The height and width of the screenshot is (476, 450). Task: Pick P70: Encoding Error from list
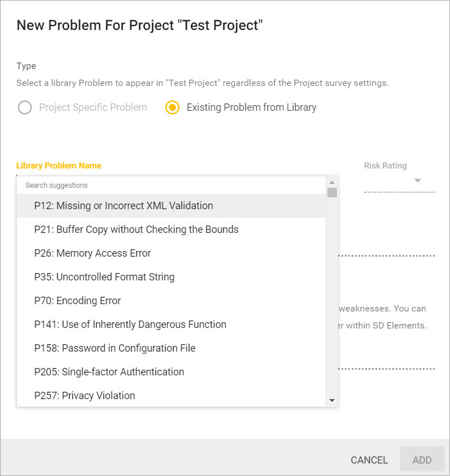[x=77, y=301]
